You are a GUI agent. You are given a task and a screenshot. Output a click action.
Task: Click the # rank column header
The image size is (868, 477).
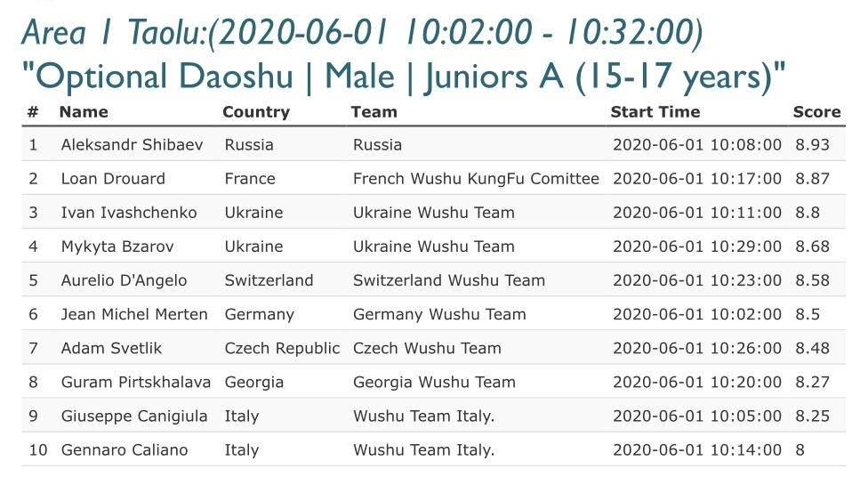pyautogui.click(x=33, y=112)
